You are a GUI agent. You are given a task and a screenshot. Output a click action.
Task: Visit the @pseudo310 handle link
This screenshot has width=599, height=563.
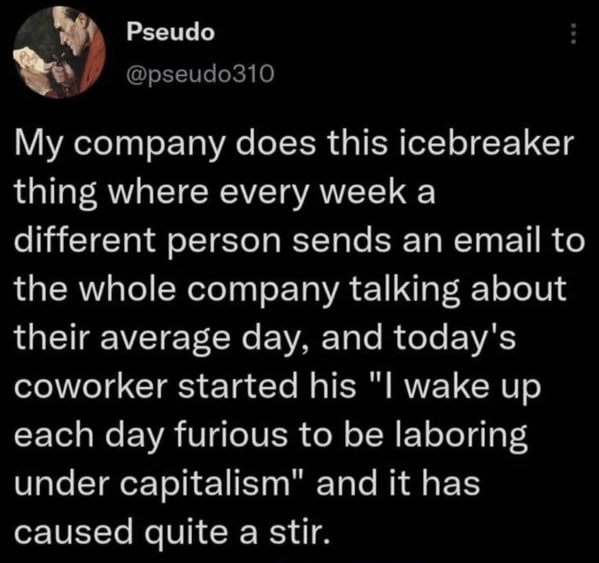(200, 73)
